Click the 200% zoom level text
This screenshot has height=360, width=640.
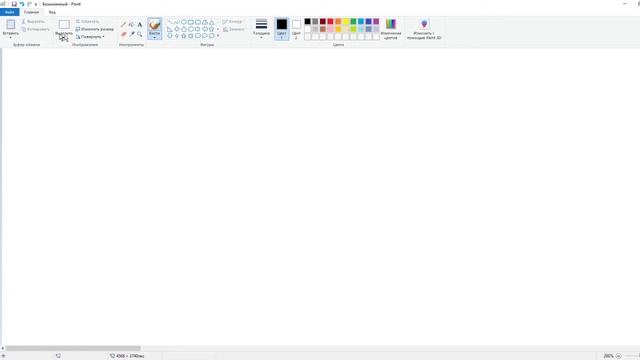(x=609, y=356)
